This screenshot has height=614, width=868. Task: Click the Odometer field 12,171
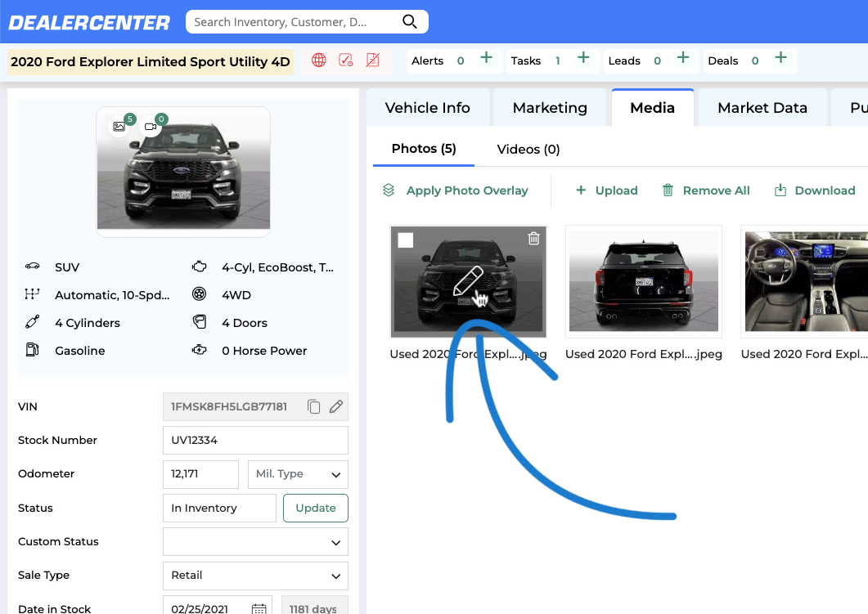[x=200, y=474]
